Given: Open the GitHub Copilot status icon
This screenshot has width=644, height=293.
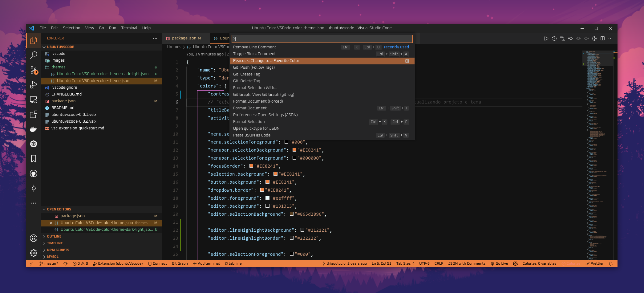Looking at the screenshot, I should point(515,264).
